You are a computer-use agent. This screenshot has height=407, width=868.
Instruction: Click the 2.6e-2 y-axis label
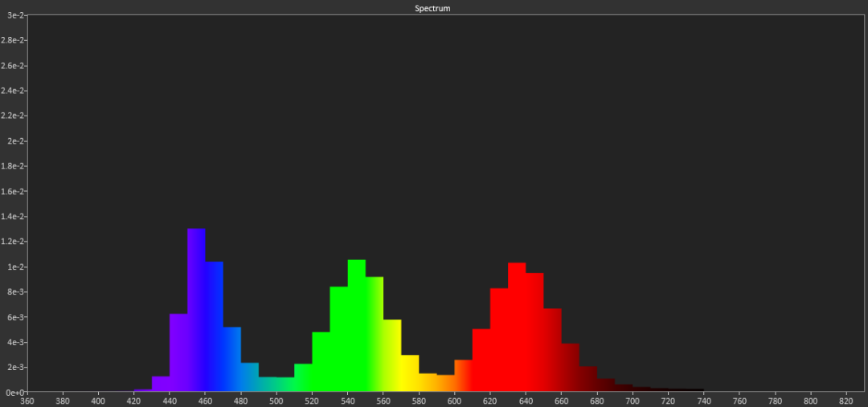[x=11, y=65]
